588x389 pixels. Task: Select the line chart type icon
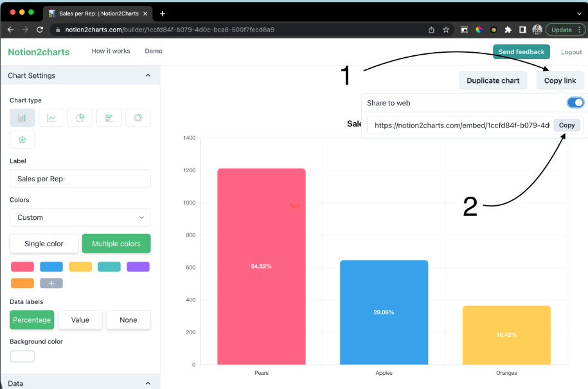pyautogui.click(x=51, y=118)
